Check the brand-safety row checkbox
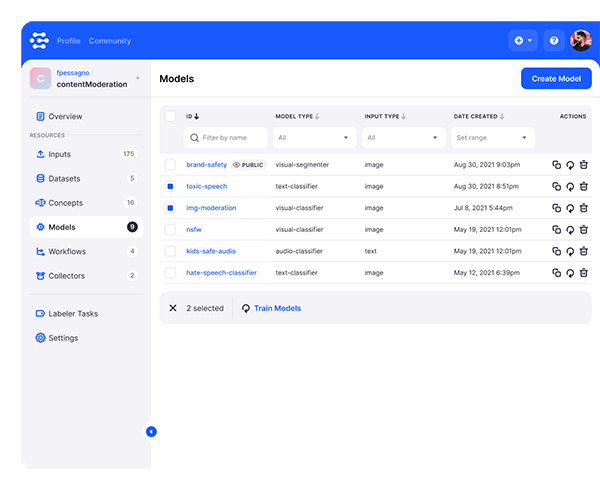The width and height of the screenshot is (600, 490). [x=170, y=165]
